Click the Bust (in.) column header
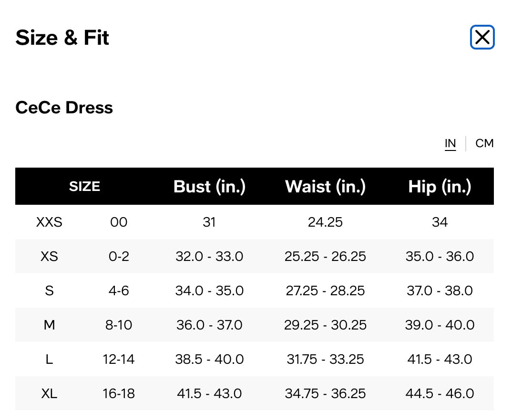512x420 pixels. click(x=209, y=186)
